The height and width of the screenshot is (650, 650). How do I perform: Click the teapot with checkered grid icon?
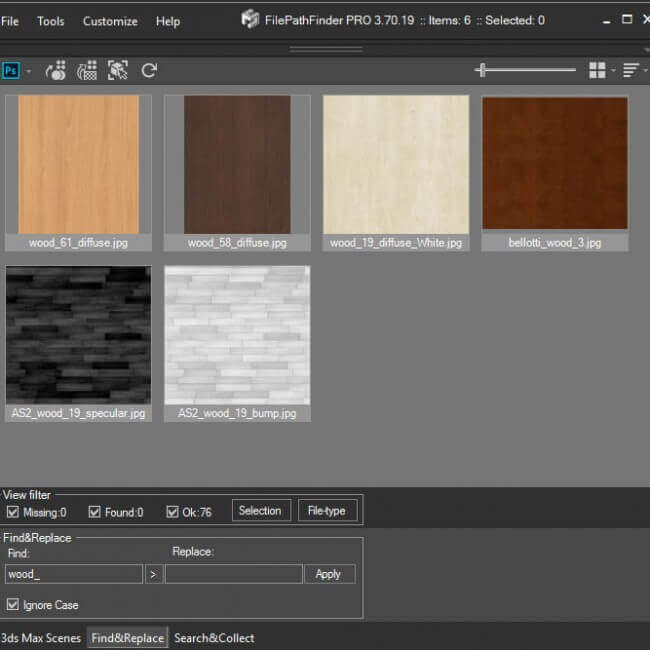click(x=88, y=70)
